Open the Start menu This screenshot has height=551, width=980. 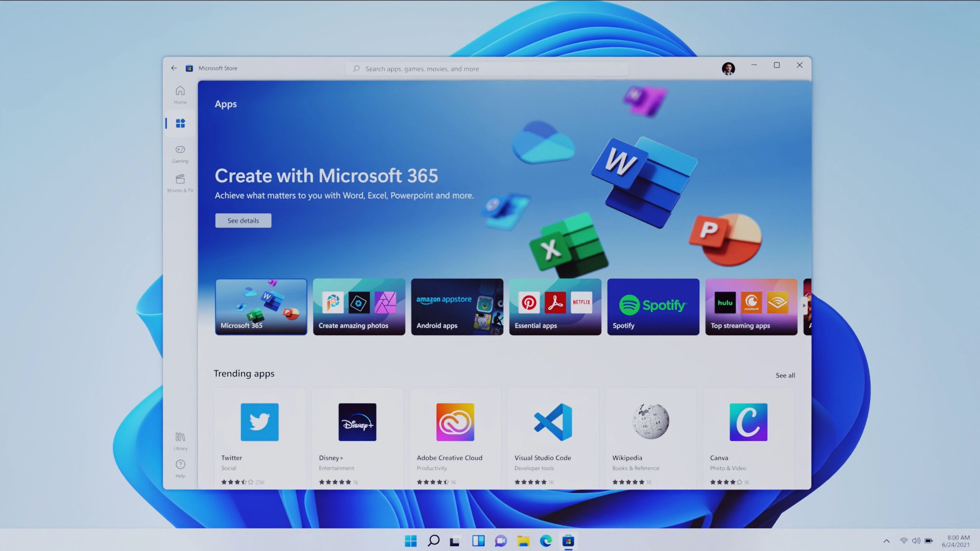tap(411, 541)
